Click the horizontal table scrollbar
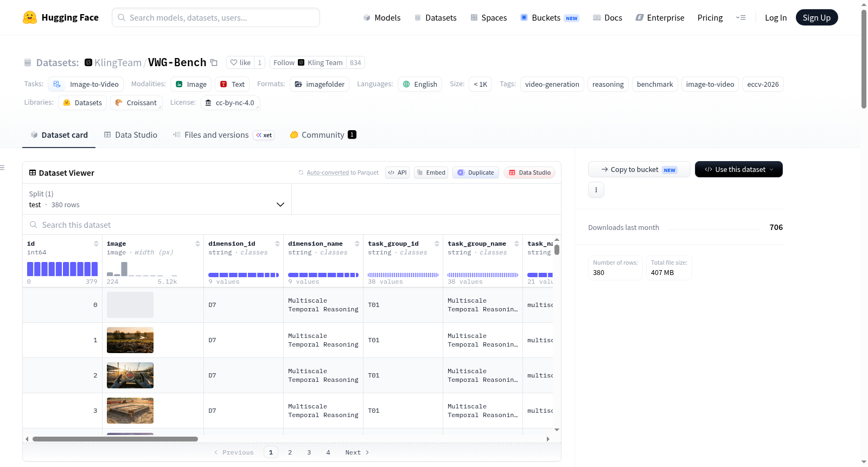The width and height of the screenshot is (868, 467). (115, 439)
